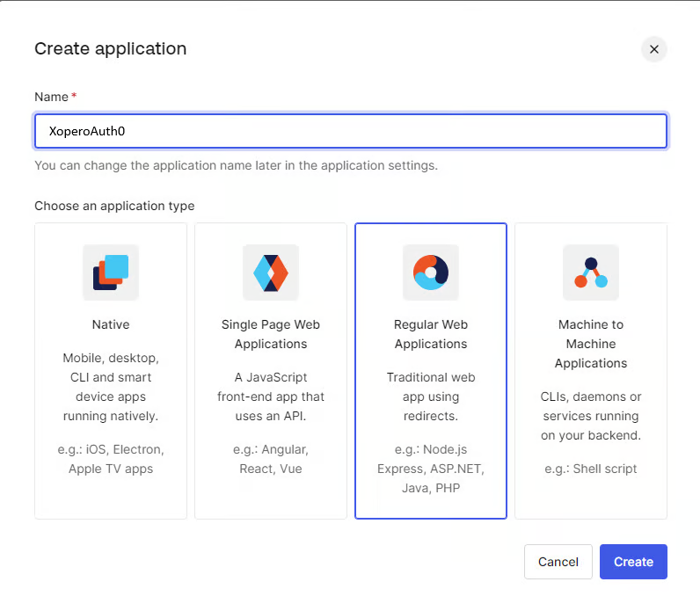
Task: Click the Native app stacked squares icon
Action: (111, 273)
